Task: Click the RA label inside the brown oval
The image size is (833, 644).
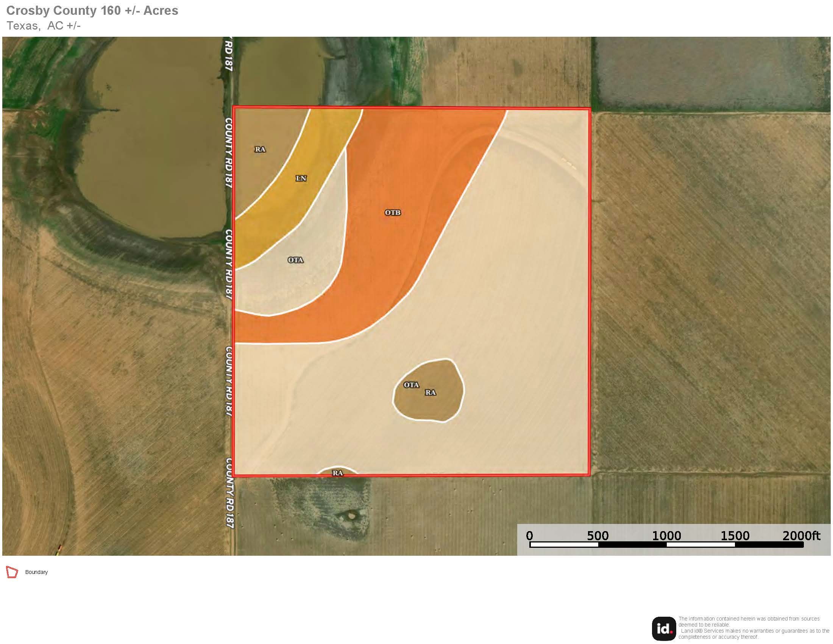Action: click(430, 392)
